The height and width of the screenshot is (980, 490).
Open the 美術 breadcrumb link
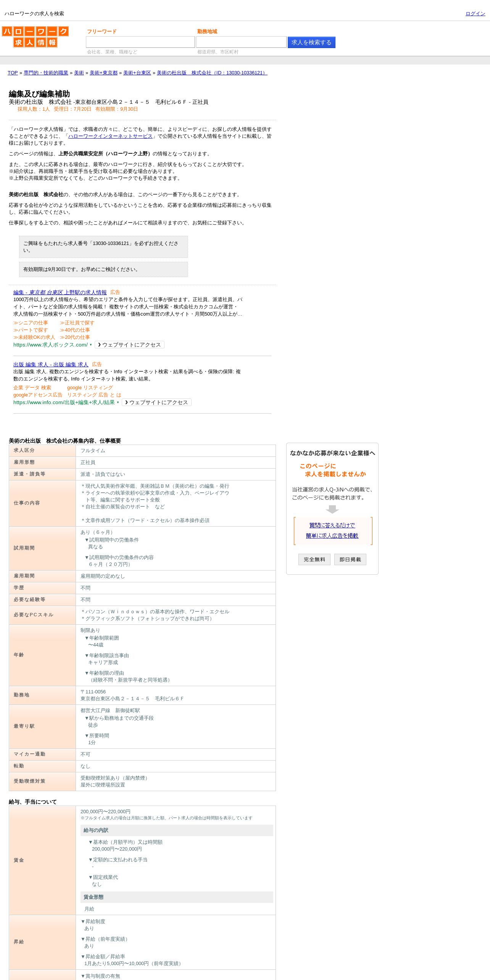coord(79,73)
